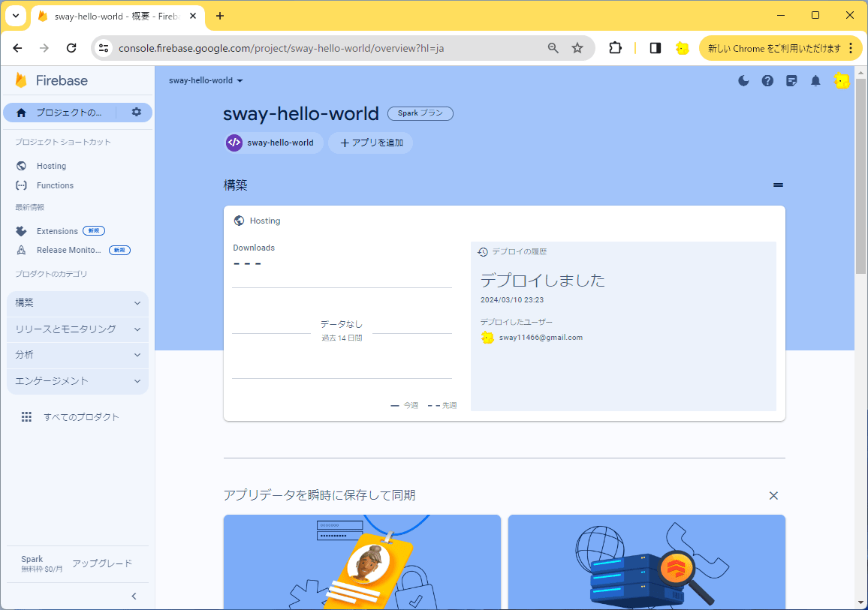
Task: Open the sway-hello-world project selector dropdown
Action: (206, 81)
